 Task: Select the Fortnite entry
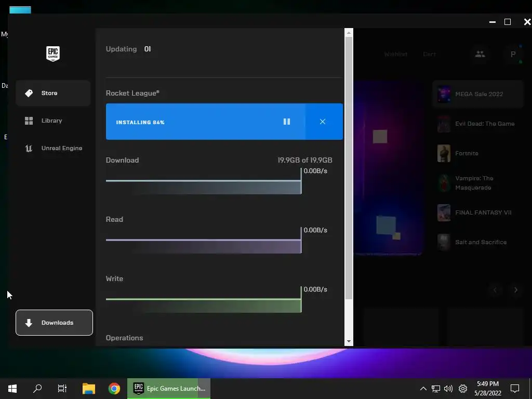[478, 153]
